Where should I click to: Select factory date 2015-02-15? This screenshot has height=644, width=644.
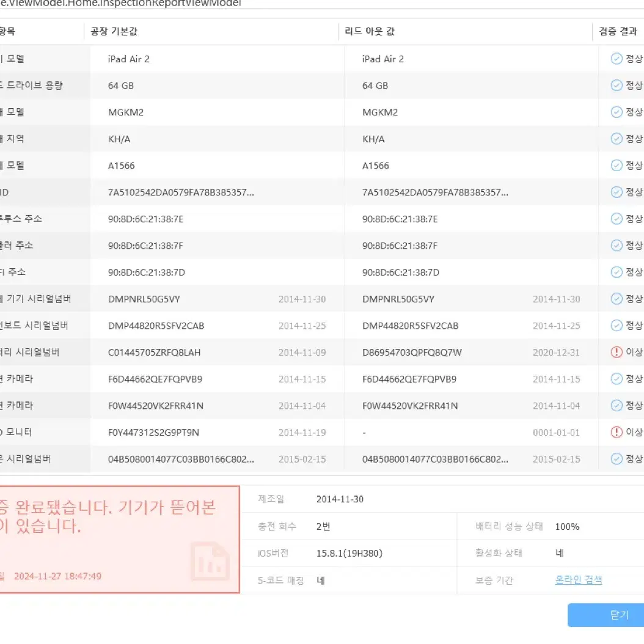point(302,459)
